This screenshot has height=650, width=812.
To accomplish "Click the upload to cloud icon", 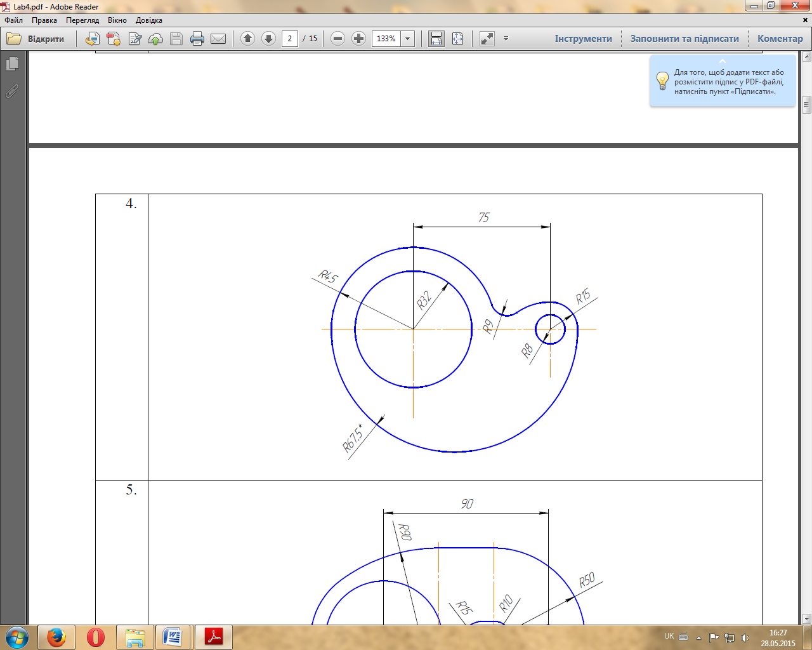I will coord(155,39).
